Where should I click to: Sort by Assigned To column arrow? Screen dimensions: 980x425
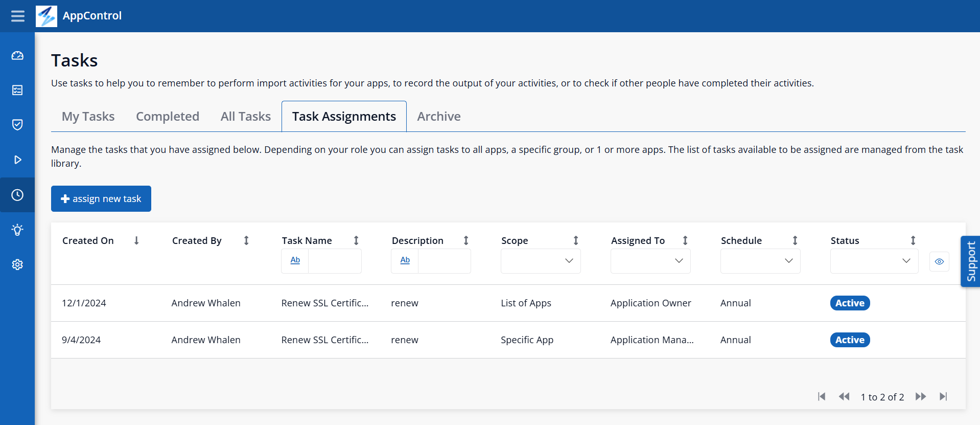(x=685, y=240)
